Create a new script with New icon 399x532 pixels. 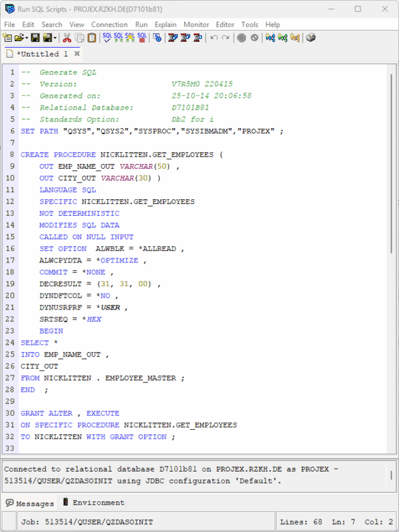point(7,38)
